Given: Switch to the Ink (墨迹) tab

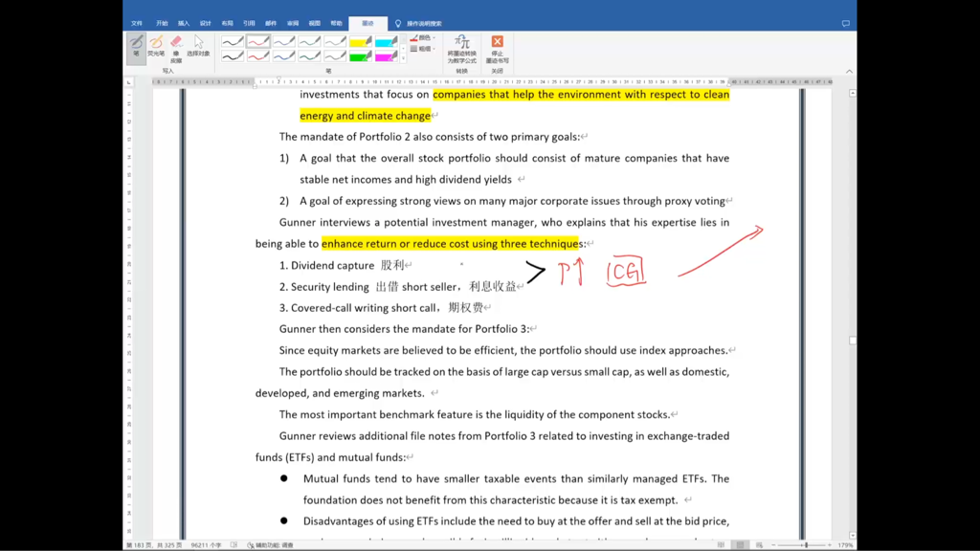Looking at the screenshot, I should (367, 23).
